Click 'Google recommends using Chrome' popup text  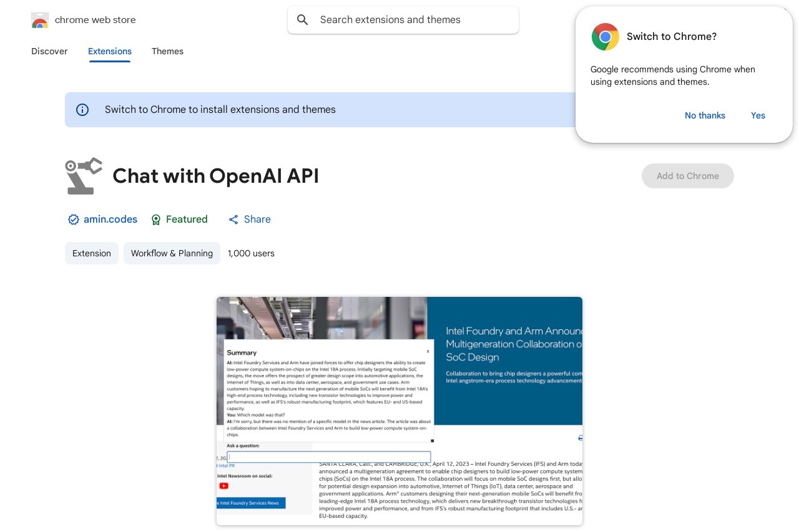tap(673, 75)
